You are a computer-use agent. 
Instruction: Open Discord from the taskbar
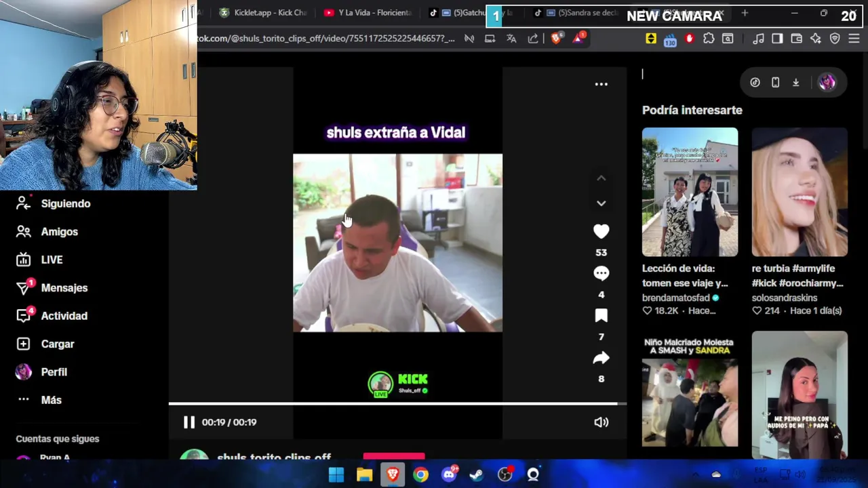coord(449,474)
